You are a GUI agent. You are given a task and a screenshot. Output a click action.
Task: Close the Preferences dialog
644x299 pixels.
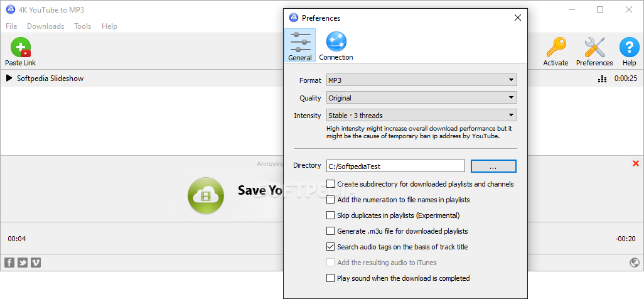pyautogui.click(x=518, y=18)
